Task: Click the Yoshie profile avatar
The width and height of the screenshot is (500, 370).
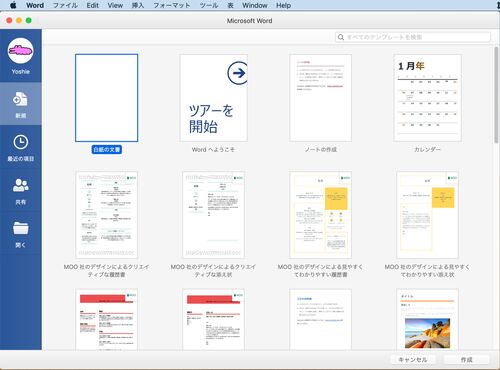Action: point(20,51)
